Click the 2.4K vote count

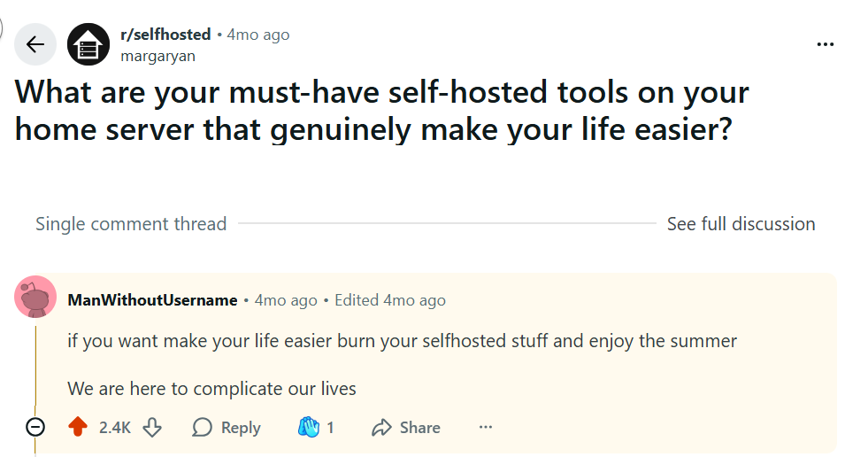[115, 428]
